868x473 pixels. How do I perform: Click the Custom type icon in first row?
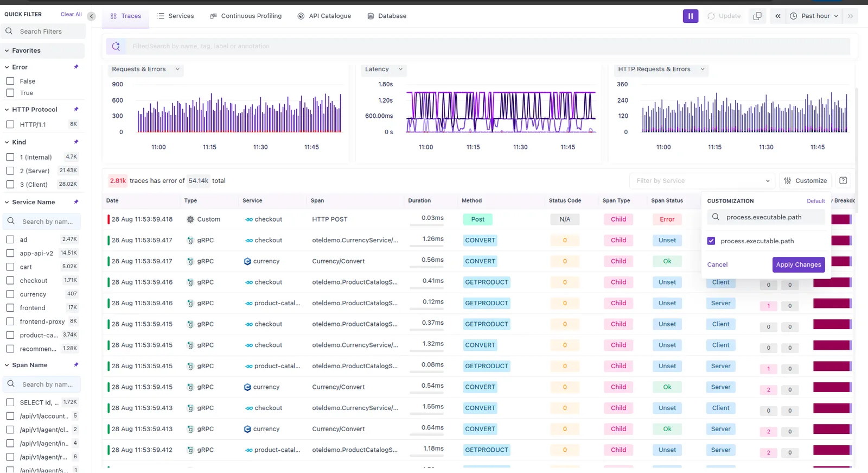(x=190, y=219)
